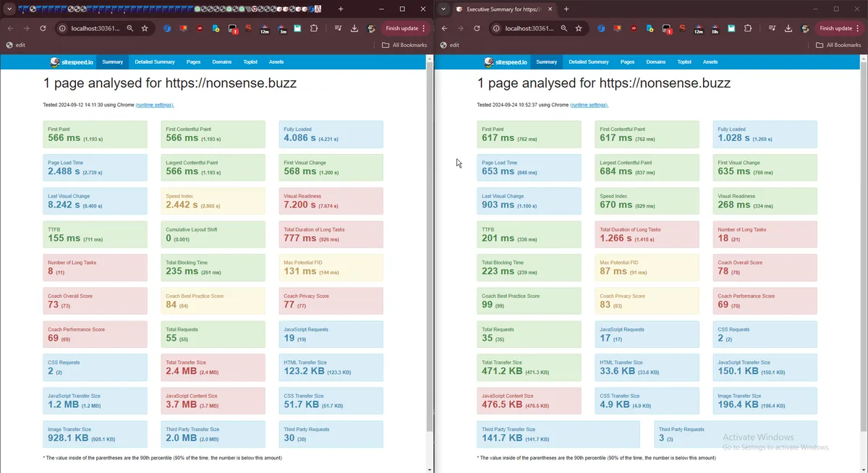868x473 pixels.
Task: Click the runtime settings link in the left report
Action: point(154,105)
